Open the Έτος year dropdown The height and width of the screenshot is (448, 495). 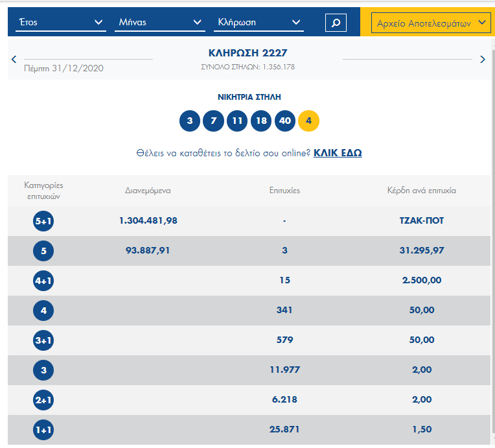(x=61, y=23)
